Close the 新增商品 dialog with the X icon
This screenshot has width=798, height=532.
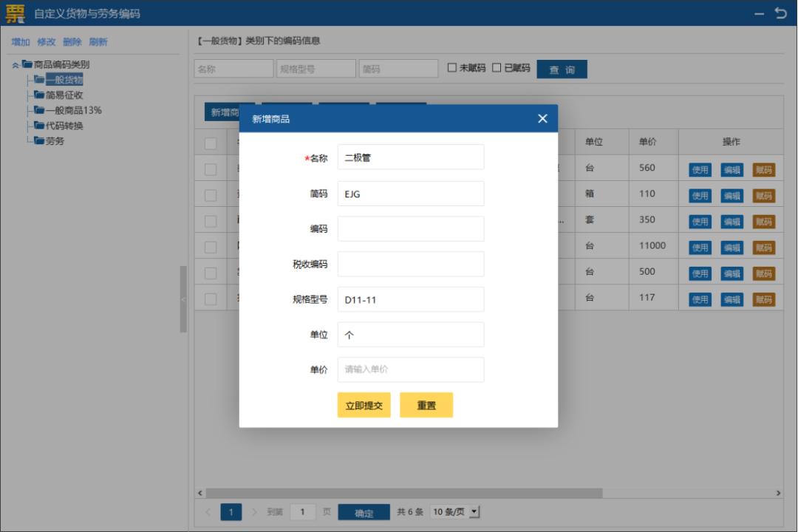(x=542, y=118)
